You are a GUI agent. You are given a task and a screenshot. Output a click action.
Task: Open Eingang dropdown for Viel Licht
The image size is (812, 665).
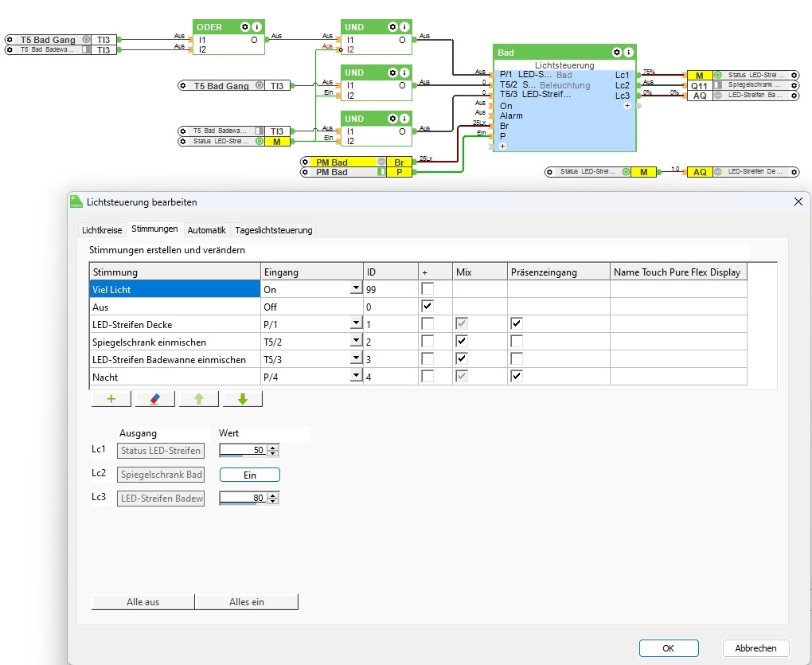(356, 289)
